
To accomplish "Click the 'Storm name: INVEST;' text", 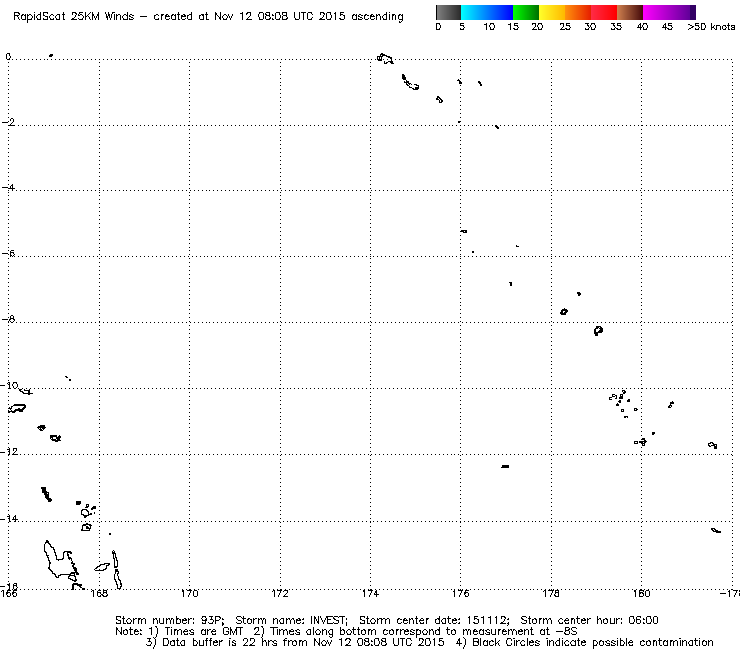I will (x=292, y=620).
